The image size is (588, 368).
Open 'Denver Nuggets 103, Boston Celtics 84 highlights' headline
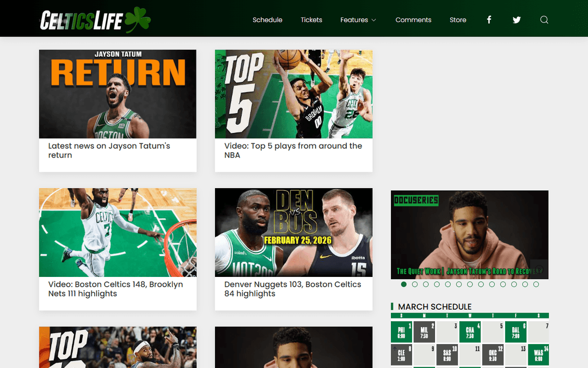click(x=292, y=289)
